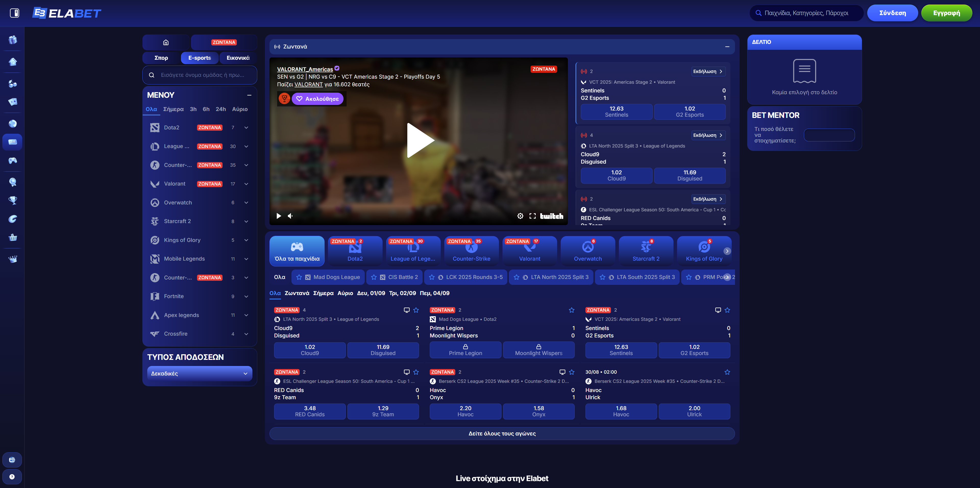Image resolution: width=980 pixels, height=488 pixels.
Task: Collapse the Ζωντανά live section
Action: (727, 47)
